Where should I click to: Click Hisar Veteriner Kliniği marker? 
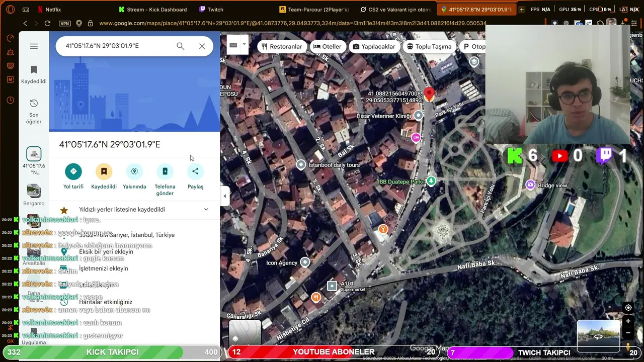click(418, 116)
